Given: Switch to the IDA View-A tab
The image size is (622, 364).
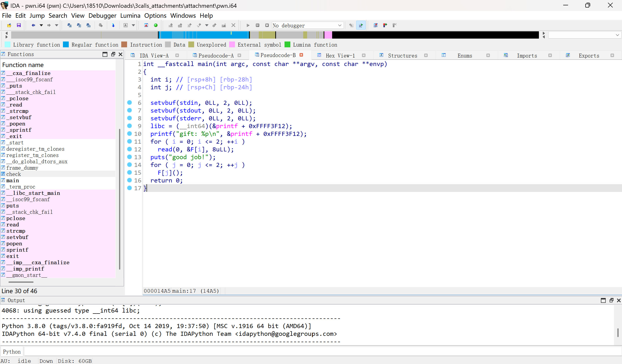Looking at the screenshot, I should pyautogui.click(x=154, y=56).
